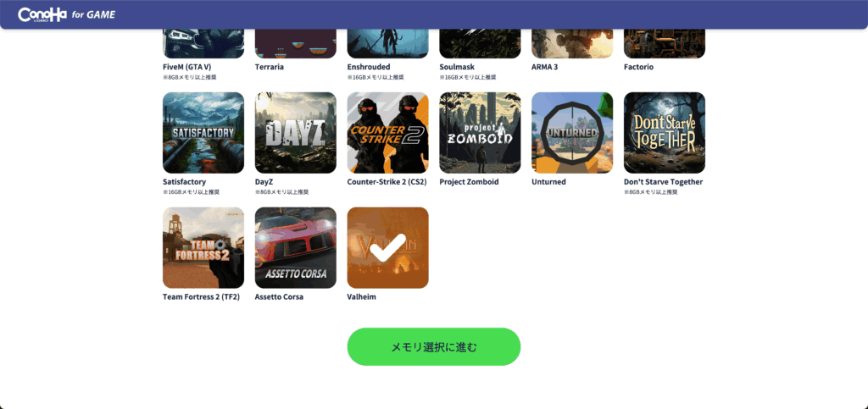Choose the Factorio game tile
Image resolution: width=868 pixels, height=409 pixels.
click(665, 43)
